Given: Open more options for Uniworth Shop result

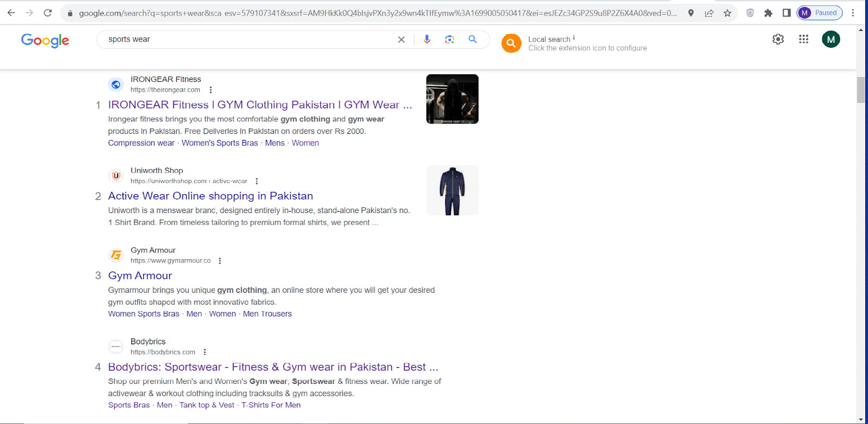Looking at the screenshot, I should (x=257, y=181).
